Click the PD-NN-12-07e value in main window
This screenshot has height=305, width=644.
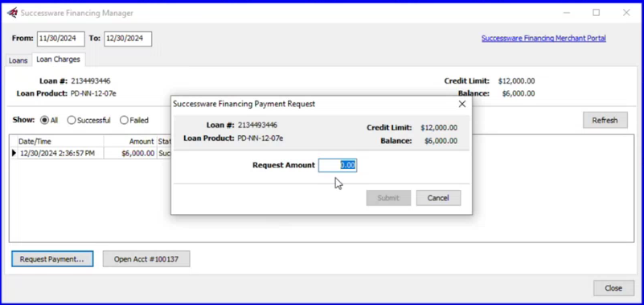coord(93,93)
